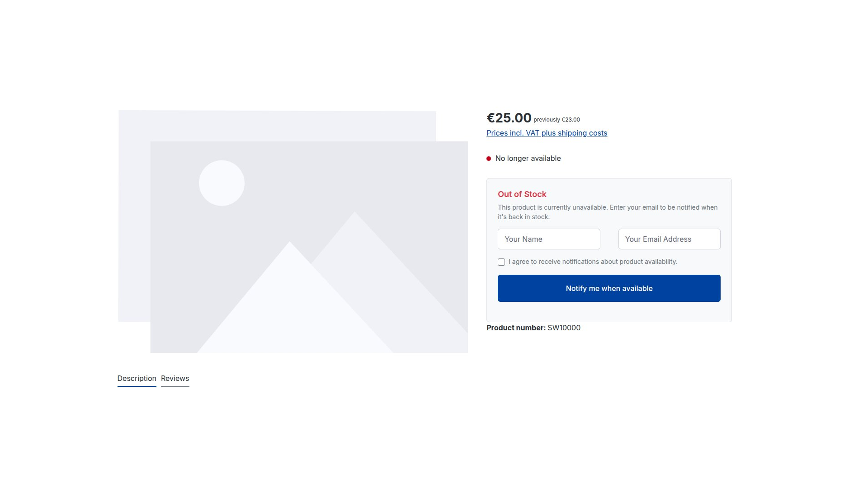Click the €25.00 price
868x488 pixels.
point(509,118)
